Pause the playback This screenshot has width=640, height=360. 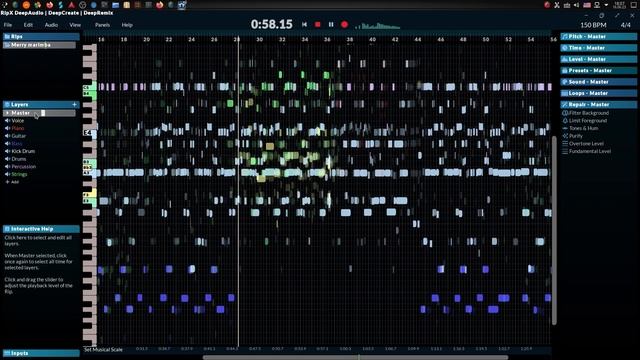pos(331,24)
